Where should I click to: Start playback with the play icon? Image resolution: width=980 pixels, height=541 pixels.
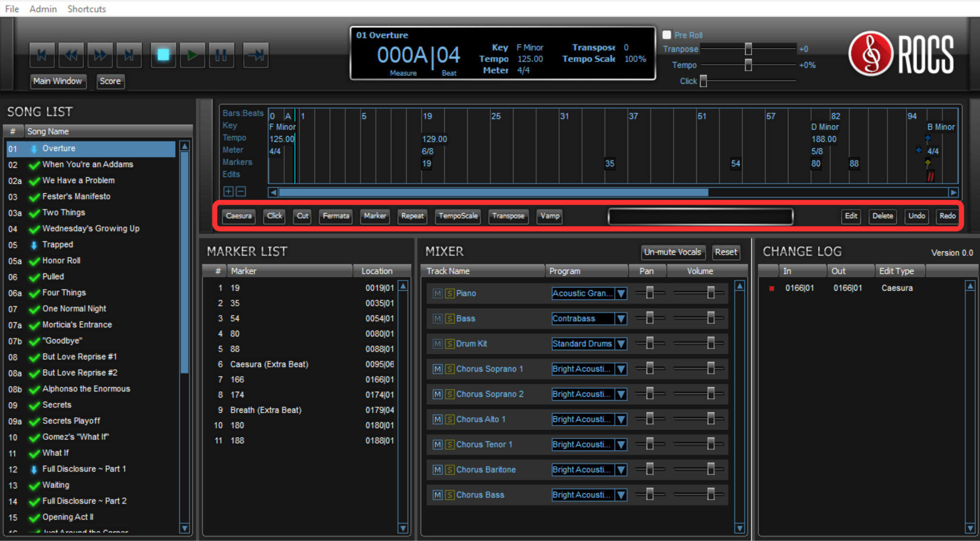point(192,55)
